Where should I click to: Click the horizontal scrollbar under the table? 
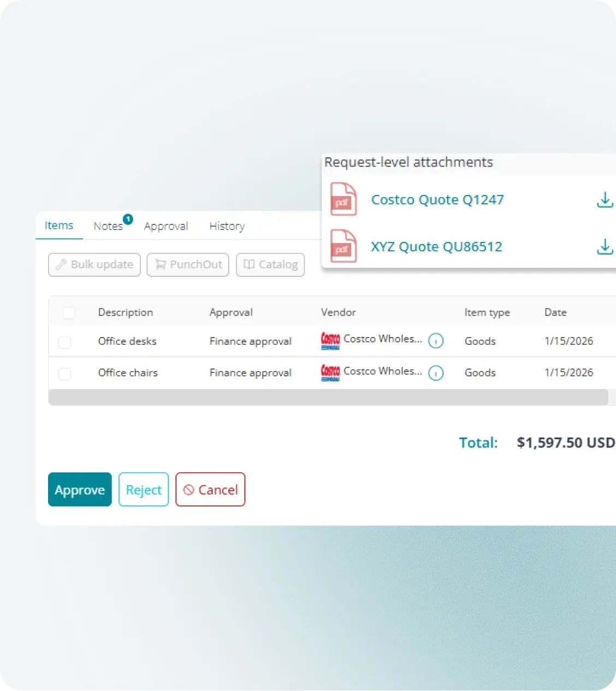[328, 397]
